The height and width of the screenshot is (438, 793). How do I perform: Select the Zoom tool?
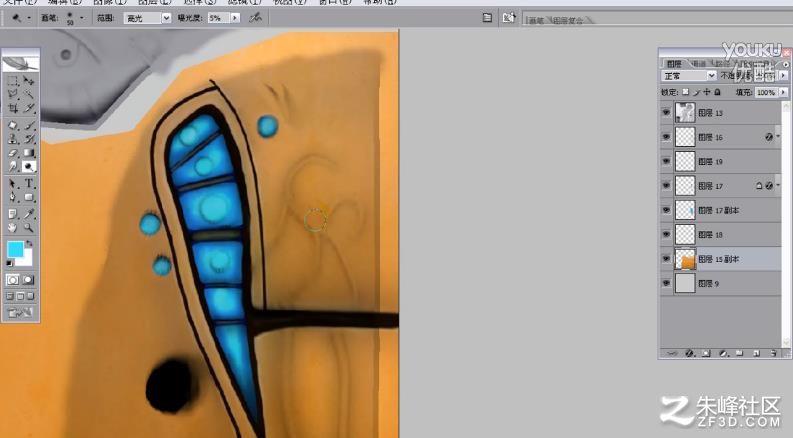pyautogui.click(x=29, y=228)
